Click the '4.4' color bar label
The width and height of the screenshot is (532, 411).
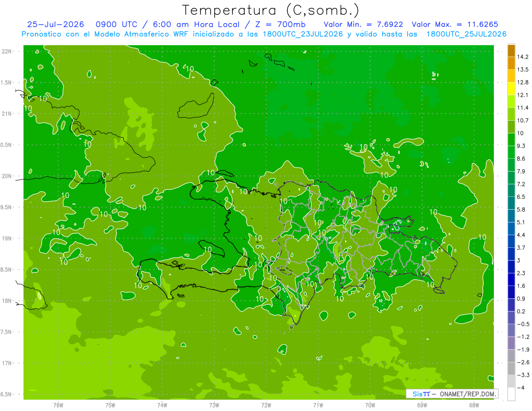tap(522, 235)
